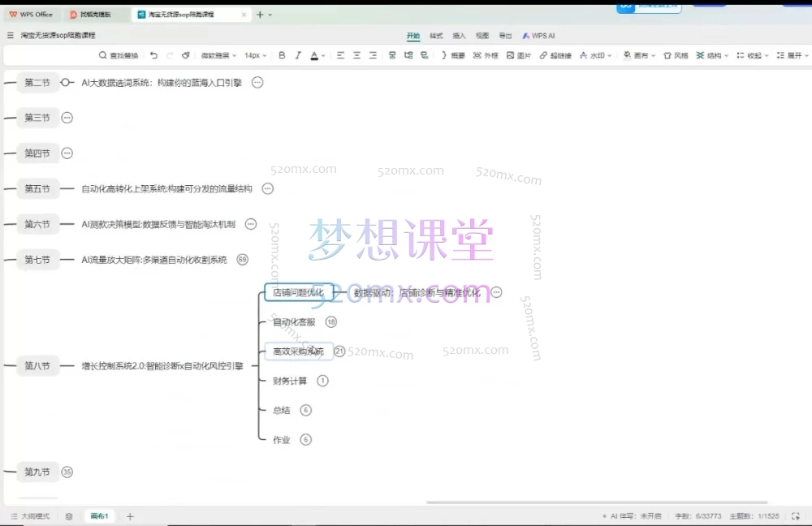This screenshot has height=526, width=812.
Task: Switch to the 视图 ribbon tab
Action: tap(482, 36)
